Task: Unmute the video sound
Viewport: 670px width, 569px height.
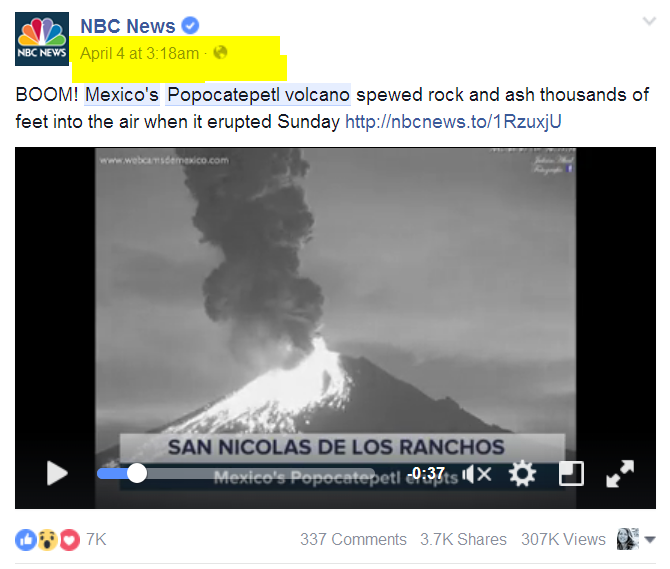Action: pos(477,474)
